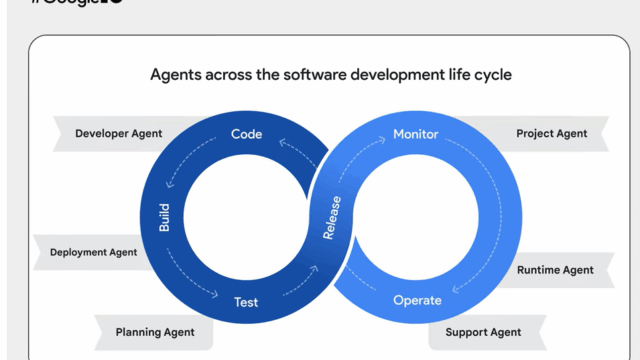Viewport: 640px width, 360px height.
Task: Click the dashed arrow from Test toward Release
Action: coord(301,280)
